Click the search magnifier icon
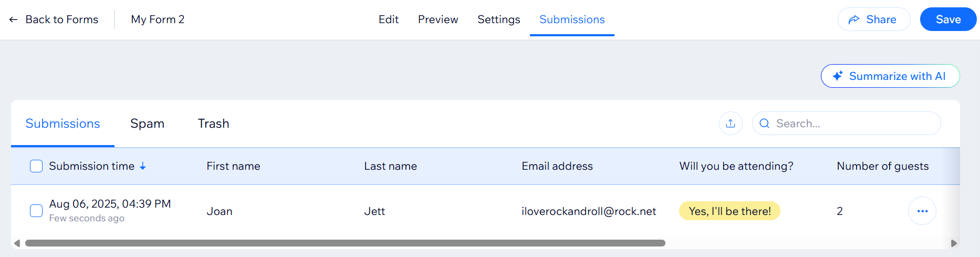 pyautogui.click(x=764, y=124)
